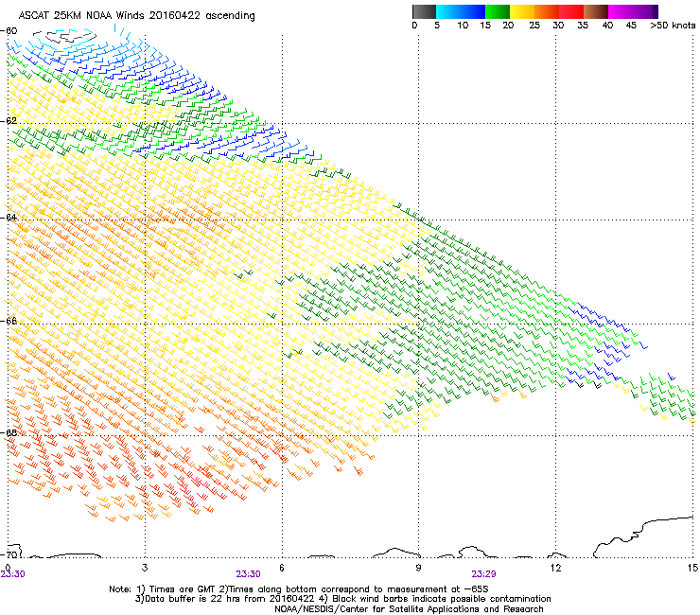
Task: Click the legend label '30'
Action: coord(558,25)
